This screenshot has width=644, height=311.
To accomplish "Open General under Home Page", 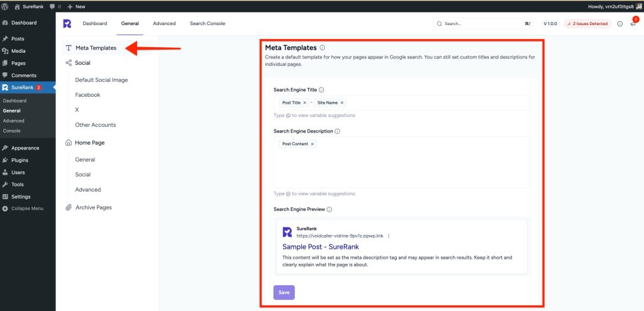I will click(x=85, y=160).
